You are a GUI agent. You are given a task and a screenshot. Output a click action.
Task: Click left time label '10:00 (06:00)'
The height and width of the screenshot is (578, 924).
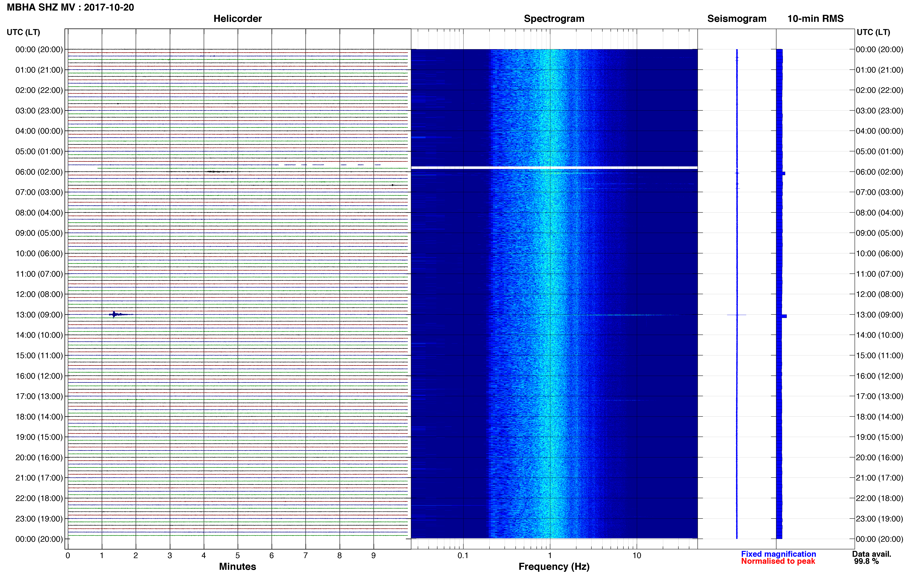[39, 253]
